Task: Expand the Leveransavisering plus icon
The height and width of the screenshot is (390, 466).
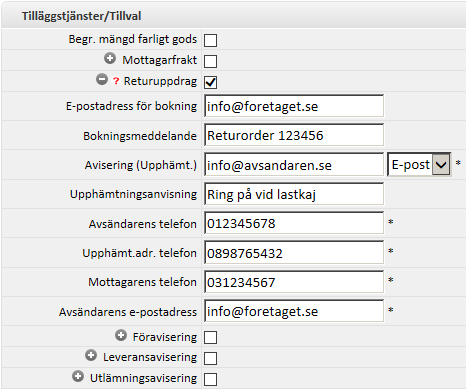Action: point(91,355)
